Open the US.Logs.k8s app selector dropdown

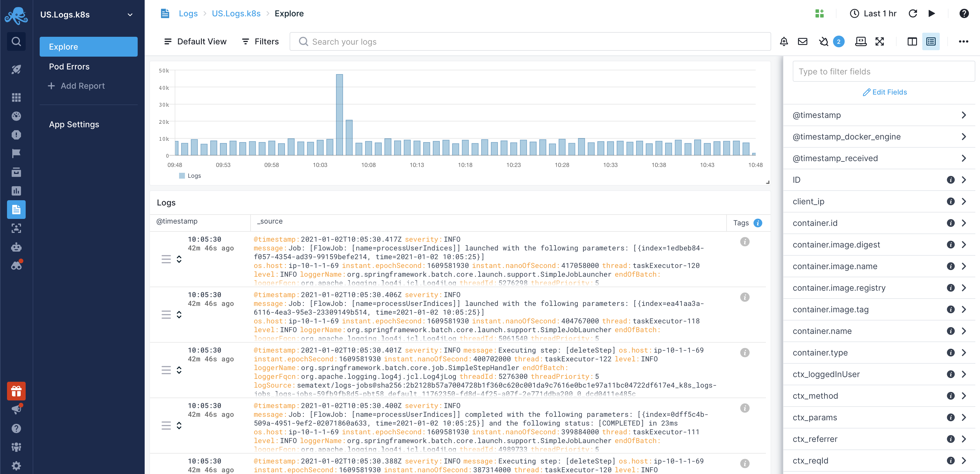(87, 15)
